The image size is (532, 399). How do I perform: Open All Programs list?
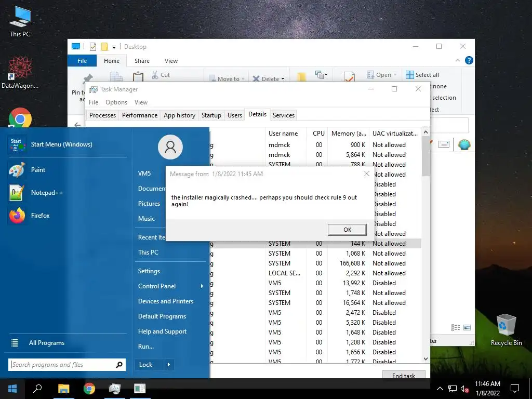click(x=46, y=343)
